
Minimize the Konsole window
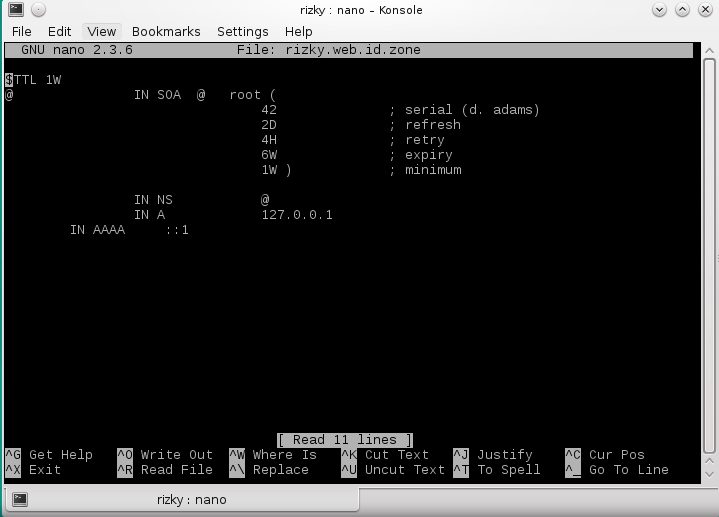(659, 10)
